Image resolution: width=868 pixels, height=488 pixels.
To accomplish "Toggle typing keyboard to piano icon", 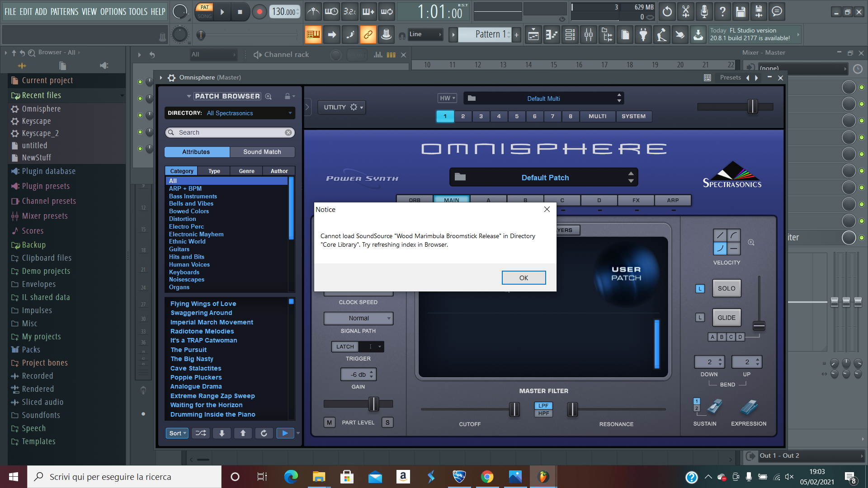I will (x=313, y=34).
